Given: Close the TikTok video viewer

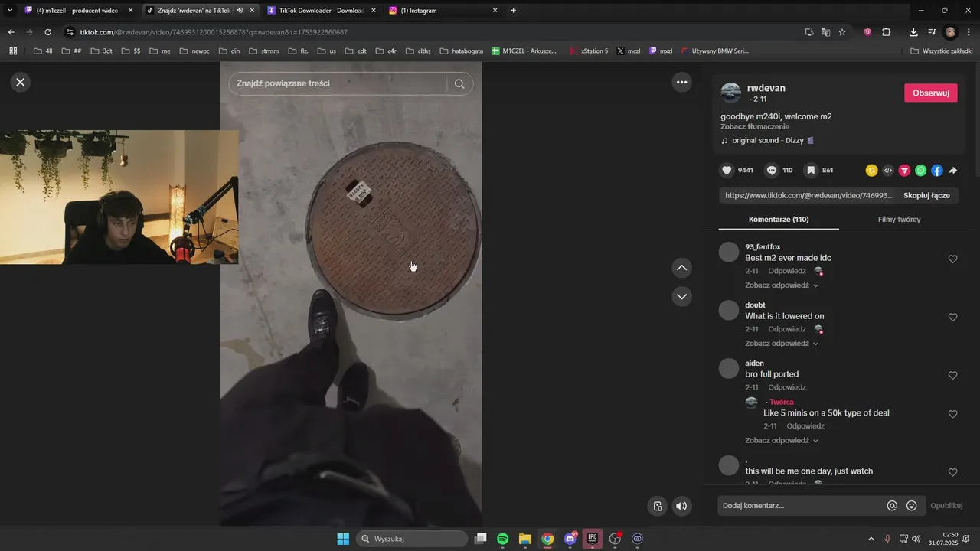Looking at the screenshot, I should coord(21,82).
